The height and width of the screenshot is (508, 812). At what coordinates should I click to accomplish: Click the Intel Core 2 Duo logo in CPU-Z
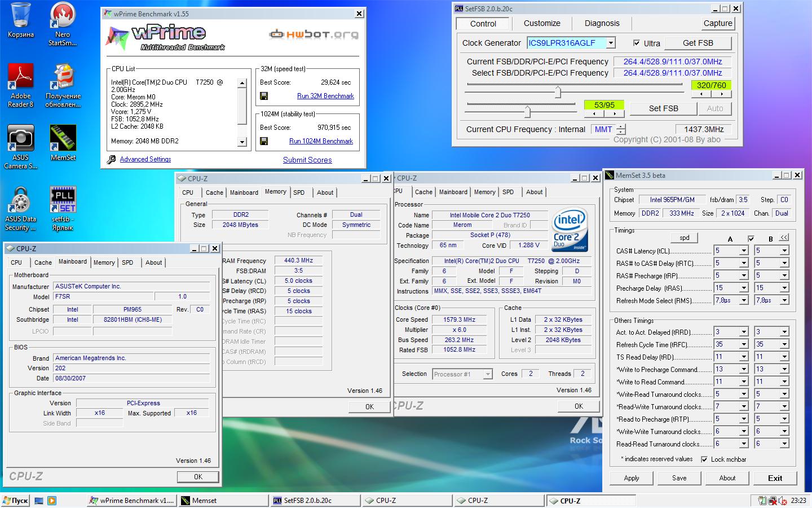pyautogui.click(x=570, y=230)
